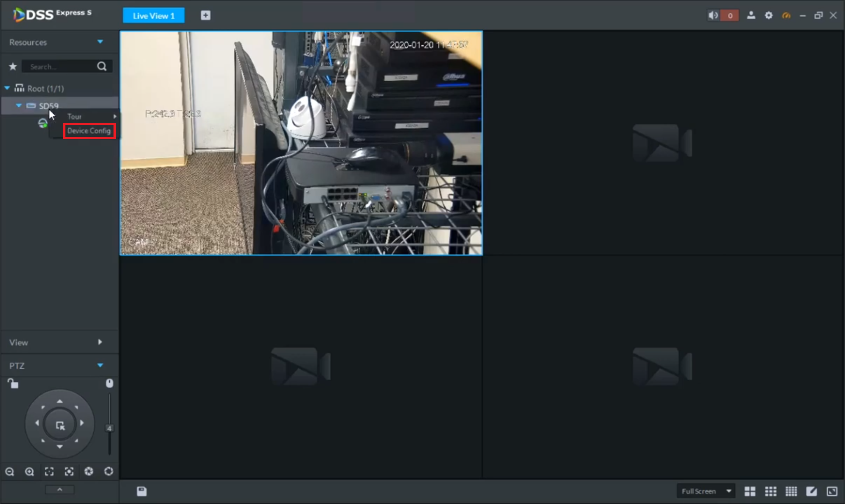Collapse the Resources panel dropdown arrow
This screenshot has height=504, width=845.
100,42
